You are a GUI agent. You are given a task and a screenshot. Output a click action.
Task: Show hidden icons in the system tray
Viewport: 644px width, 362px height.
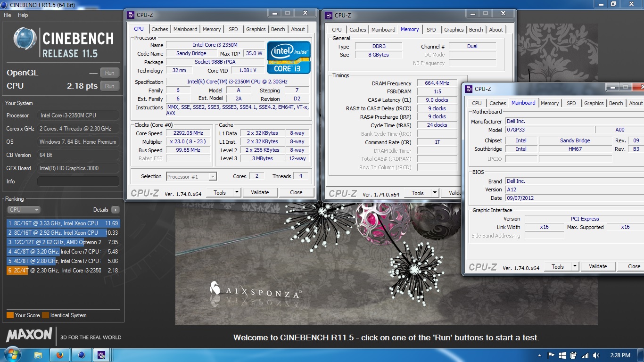539,355
